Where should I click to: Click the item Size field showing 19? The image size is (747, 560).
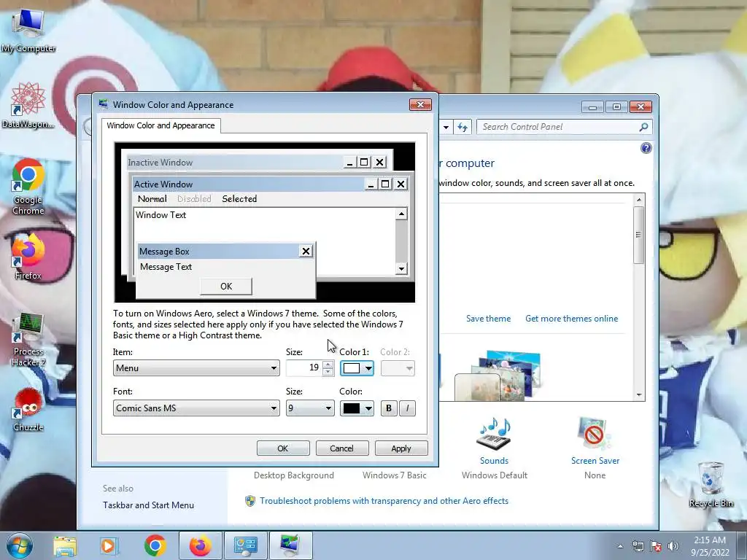[x=304, y=368]
